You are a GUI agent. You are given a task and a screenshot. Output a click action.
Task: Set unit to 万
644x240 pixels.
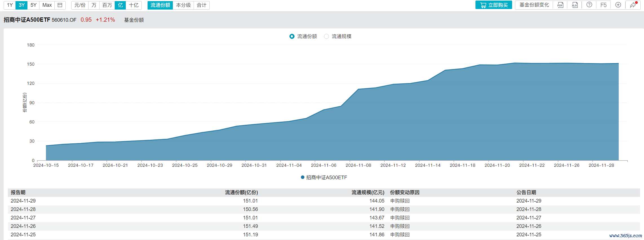coord(94,5)
